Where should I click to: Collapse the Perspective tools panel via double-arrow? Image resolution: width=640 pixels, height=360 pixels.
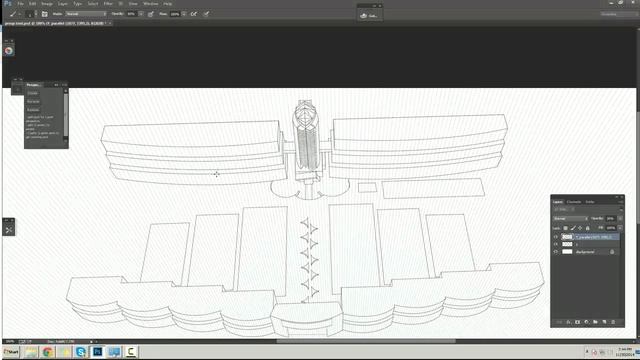(x=56, y=85)
